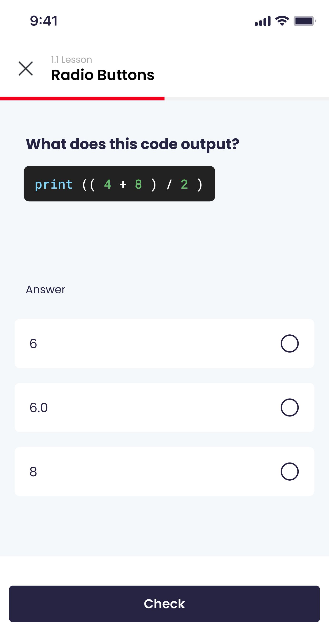Tap the 9:41 clock in status bar
Viewport: 329px width, 644px height.
(44, 21)
